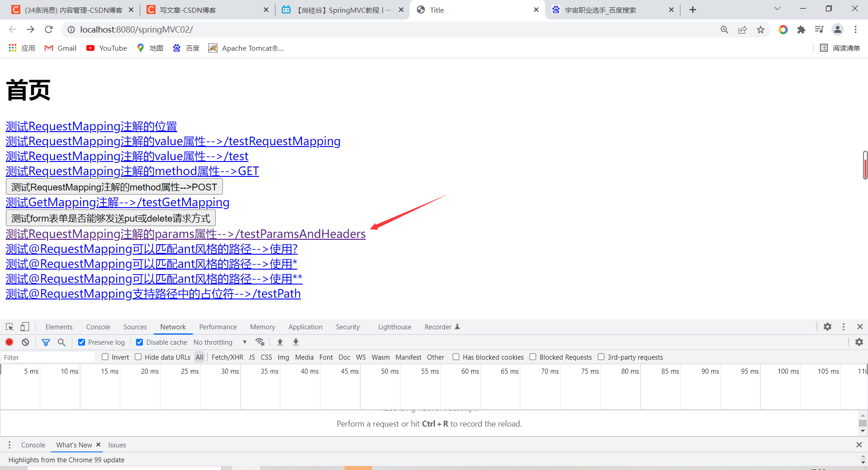The image size is (868, 470).
Task: Click the page vertical scrollbar thumb
Action: point(865,165)
